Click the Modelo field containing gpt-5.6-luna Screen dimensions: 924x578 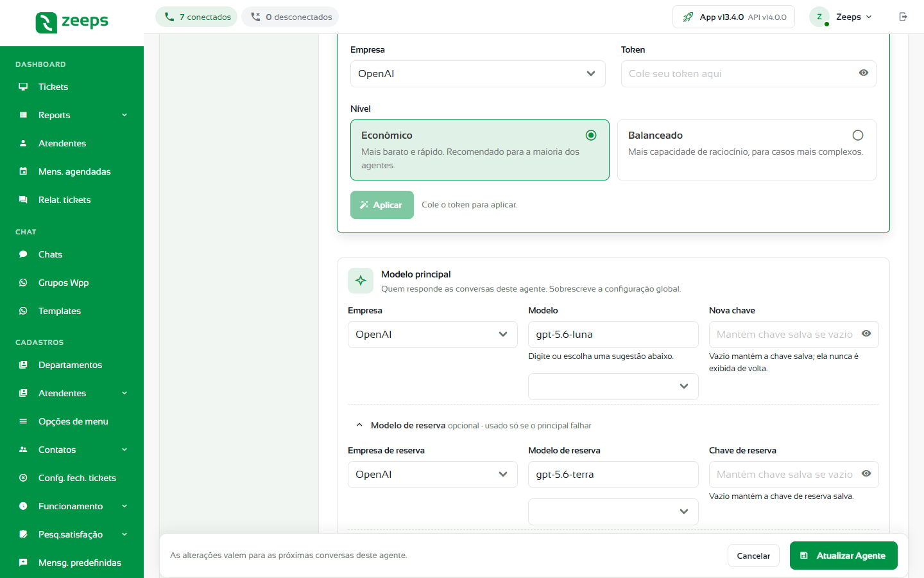613,335
